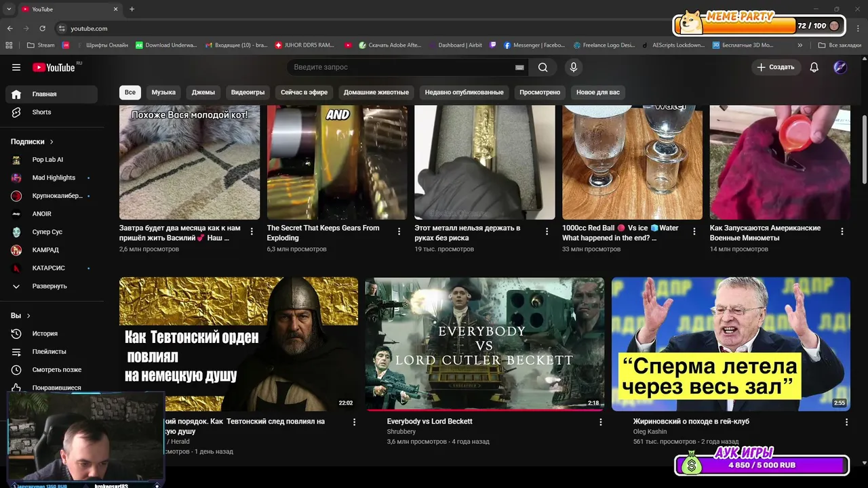This screenshot has width=868, height=488.
Task: Open the tab search dropdown
Action: pyautogui.click(x=9, y=9)
